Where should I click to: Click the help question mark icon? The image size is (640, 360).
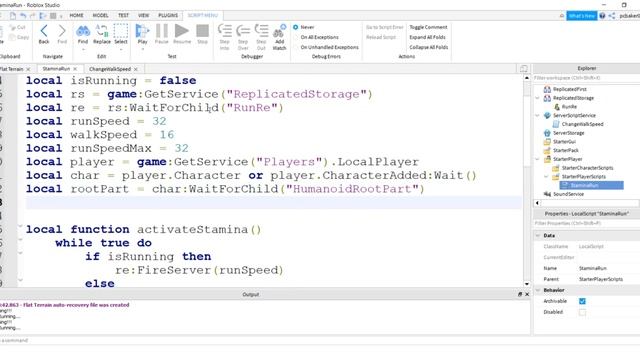(602, 16)
